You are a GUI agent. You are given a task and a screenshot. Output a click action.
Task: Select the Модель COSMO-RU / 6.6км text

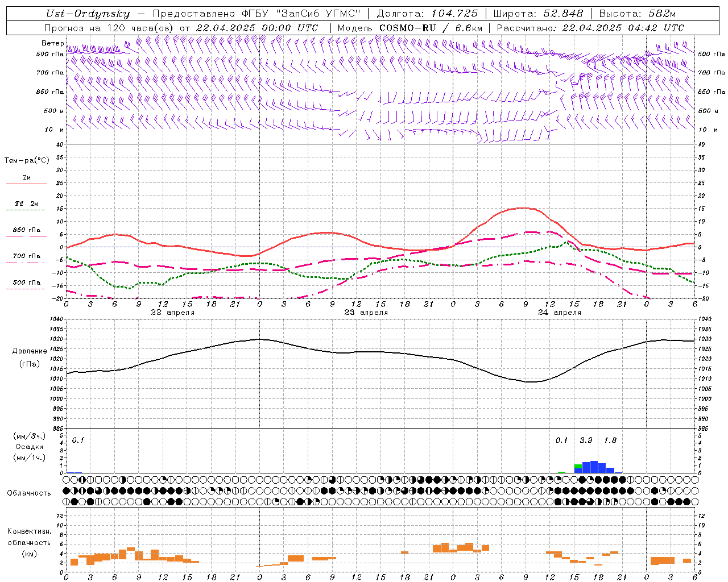click(409, 28)
